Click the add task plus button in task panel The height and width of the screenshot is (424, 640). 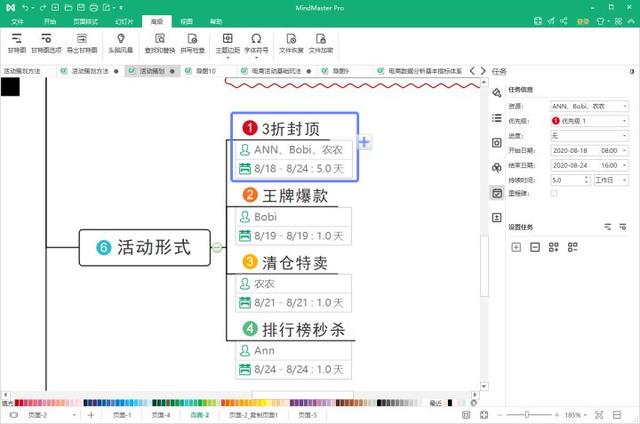tap(516, 247)
